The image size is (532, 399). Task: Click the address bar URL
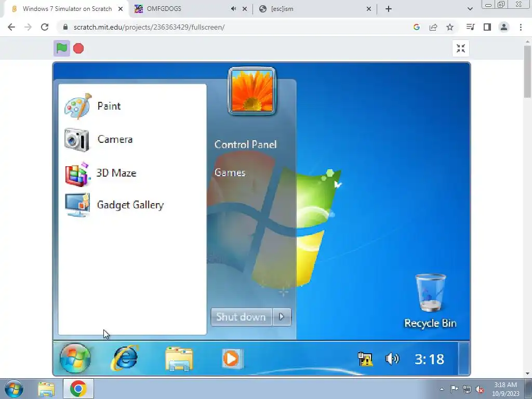click(x=149, y=27)
